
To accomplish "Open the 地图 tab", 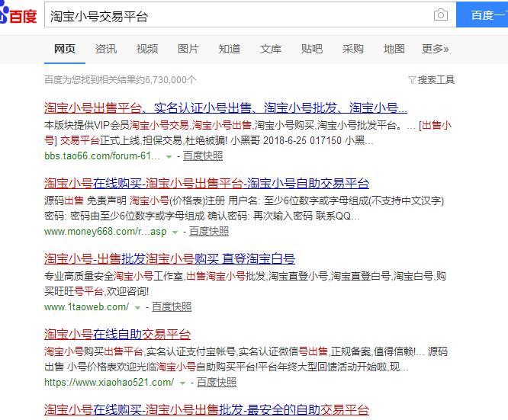I will [x=394, y=49].
